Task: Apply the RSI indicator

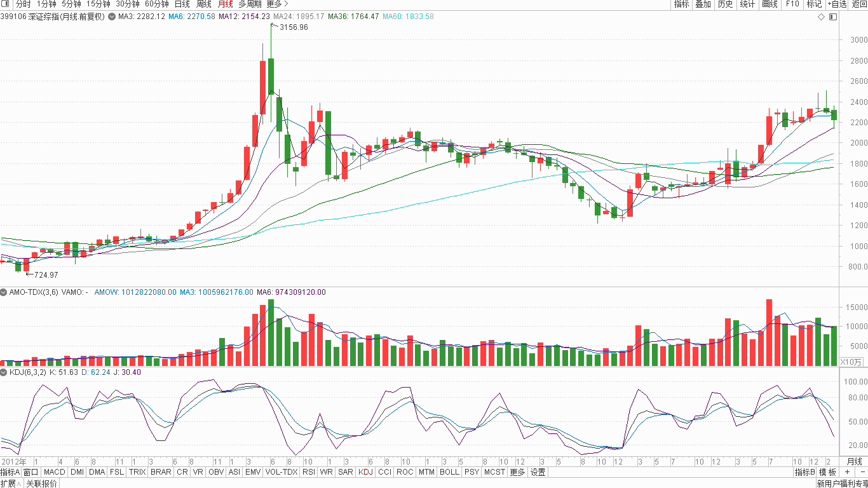Action: click(x=309, y=472)
